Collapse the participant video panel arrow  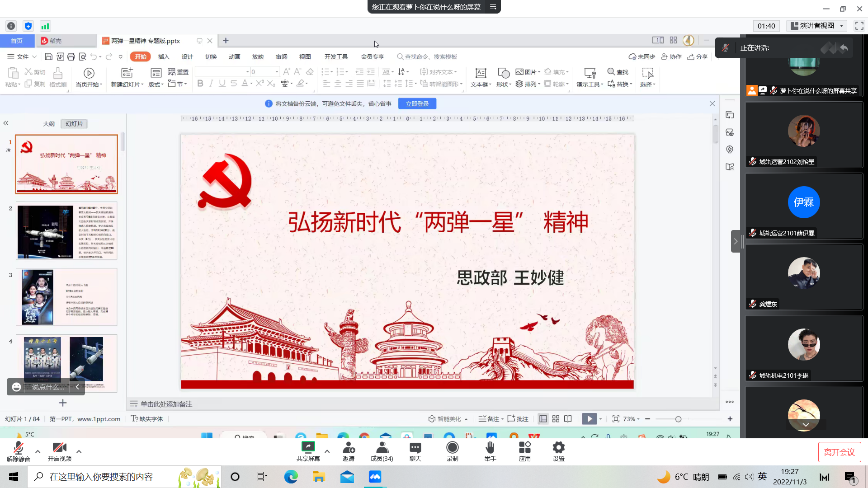click(x=736, y=241)
